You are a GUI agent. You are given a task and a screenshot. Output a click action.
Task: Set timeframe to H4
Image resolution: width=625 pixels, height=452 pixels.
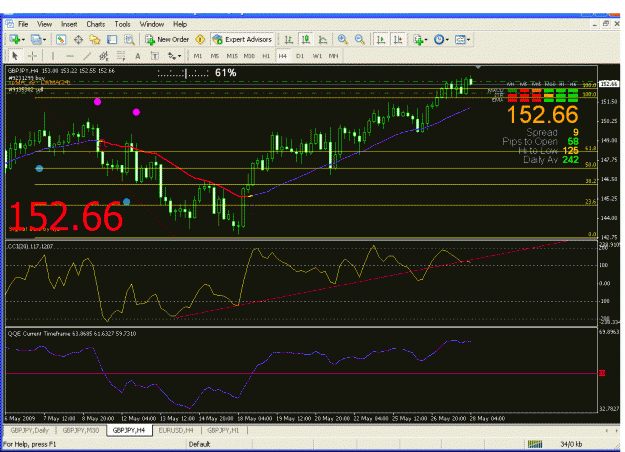(x=283, y=56)
